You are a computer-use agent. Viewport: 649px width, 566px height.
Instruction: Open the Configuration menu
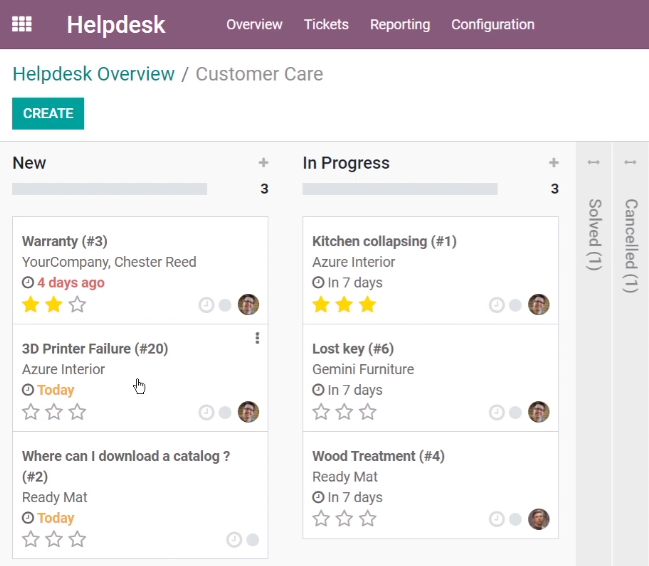pos(493,24)
